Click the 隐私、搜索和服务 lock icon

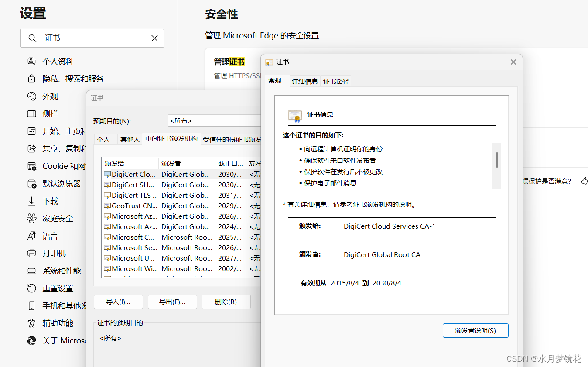click(x=31, y=79)
